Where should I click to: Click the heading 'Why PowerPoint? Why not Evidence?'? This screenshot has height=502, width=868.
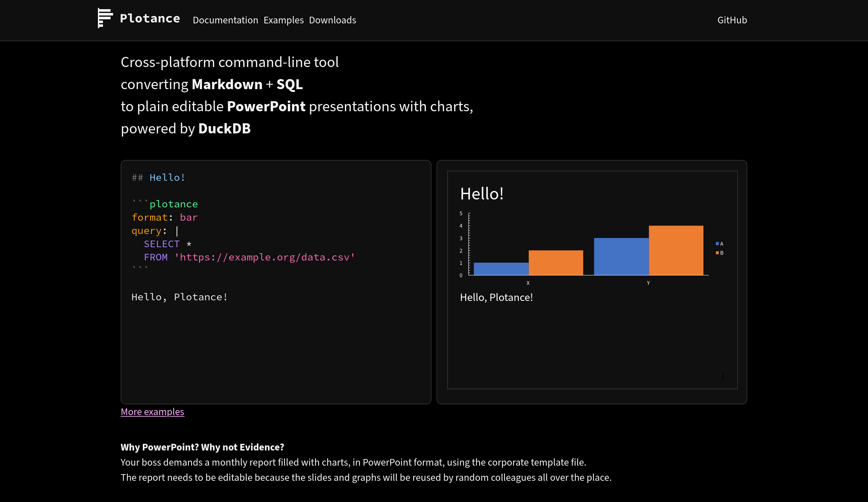pyautogui.click(x=202, y=447)
